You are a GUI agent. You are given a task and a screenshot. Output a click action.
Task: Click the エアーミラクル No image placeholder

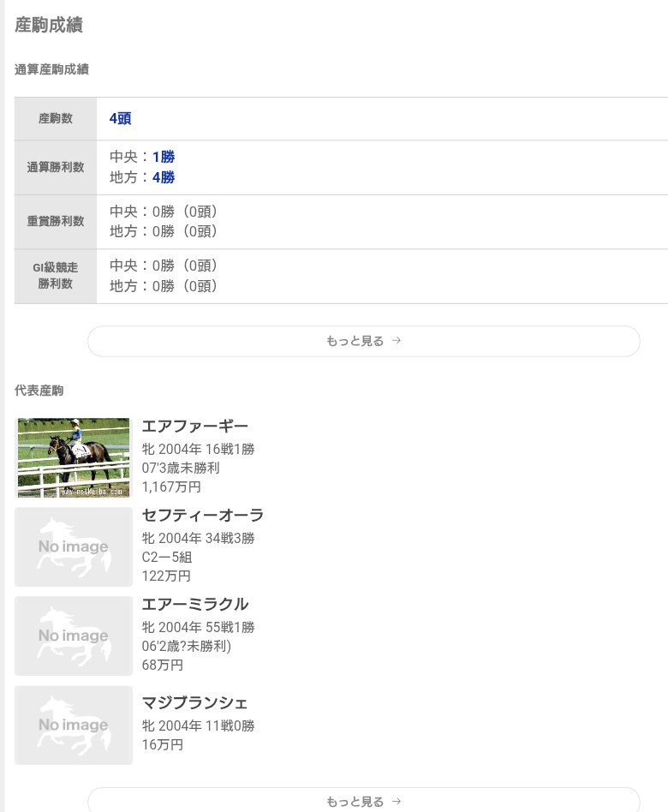pos(74,636)
